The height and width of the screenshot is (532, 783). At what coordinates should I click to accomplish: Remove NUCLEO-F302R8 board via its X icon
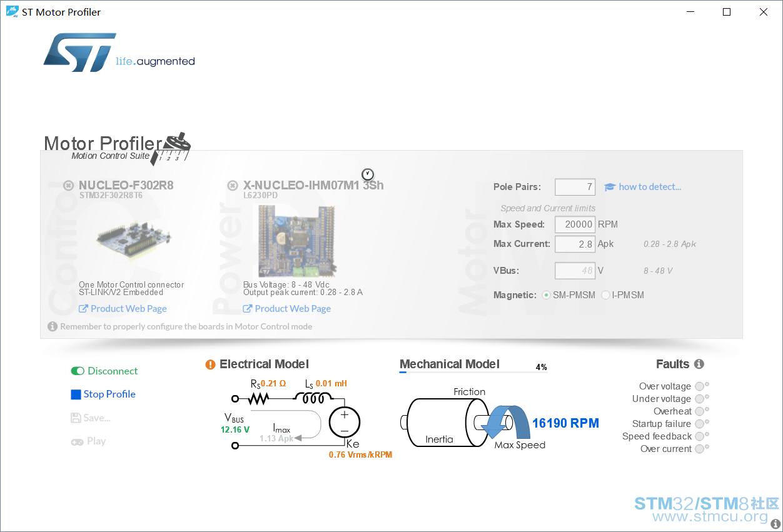coord(69,185)
